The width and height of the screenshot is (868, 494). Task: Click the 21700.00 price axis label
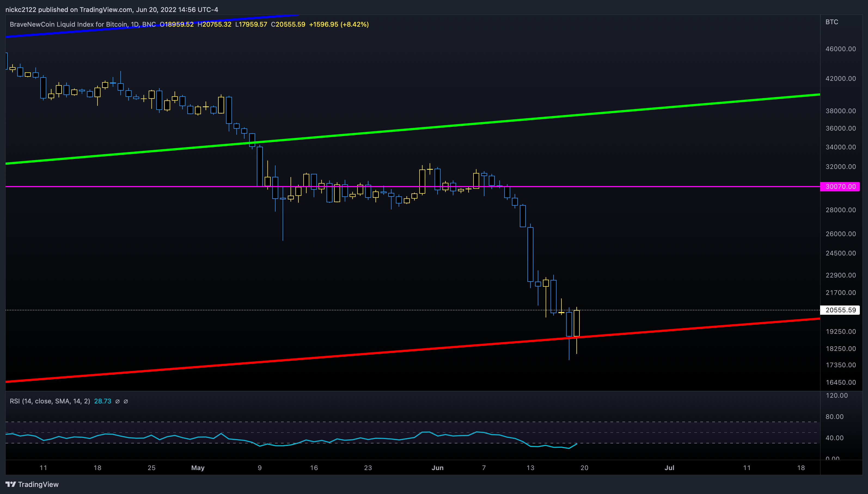(x=841, y=293)
